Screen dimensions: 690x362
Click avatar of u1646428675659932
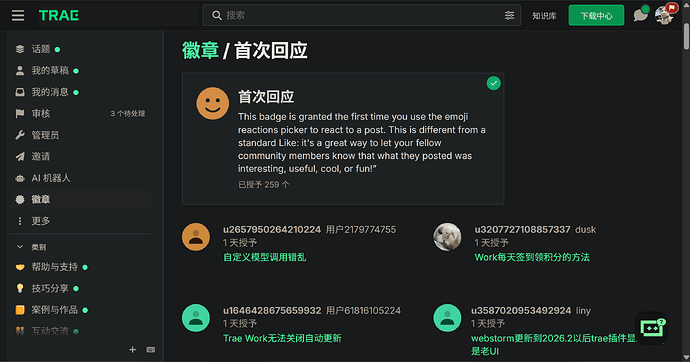point(196,318)
